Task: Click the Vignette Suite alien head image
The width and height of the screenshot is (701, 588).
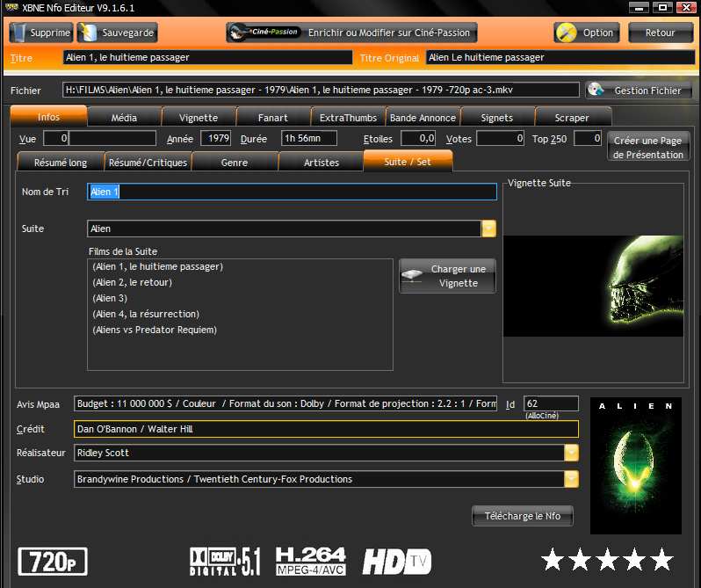Action: click(x=593, y=286)
